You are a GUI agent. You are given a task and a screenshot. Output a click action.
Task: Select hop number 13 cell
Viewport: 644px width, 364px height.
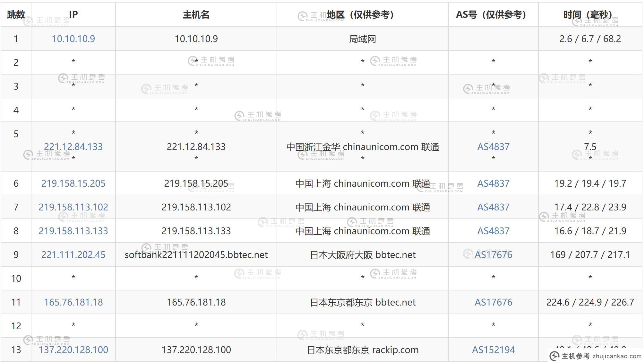coord(16,350)
